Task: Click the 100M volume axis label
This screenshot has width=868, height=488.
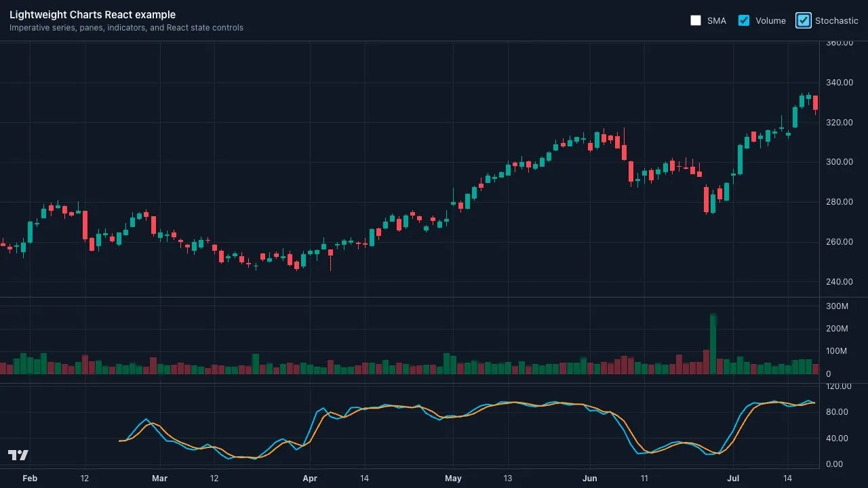Action: pyautogui.click(x=837, y=351)
